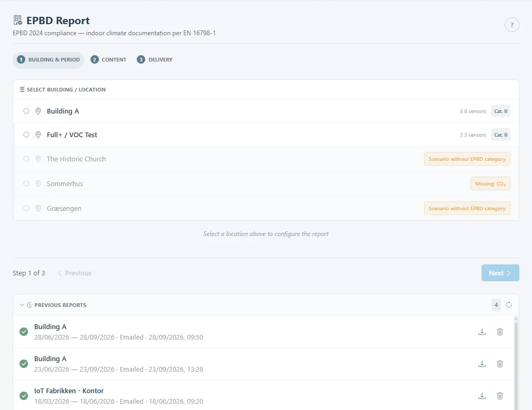Click the Previous button
This screenshot has height=410, width=532.
tap(75, 273)
